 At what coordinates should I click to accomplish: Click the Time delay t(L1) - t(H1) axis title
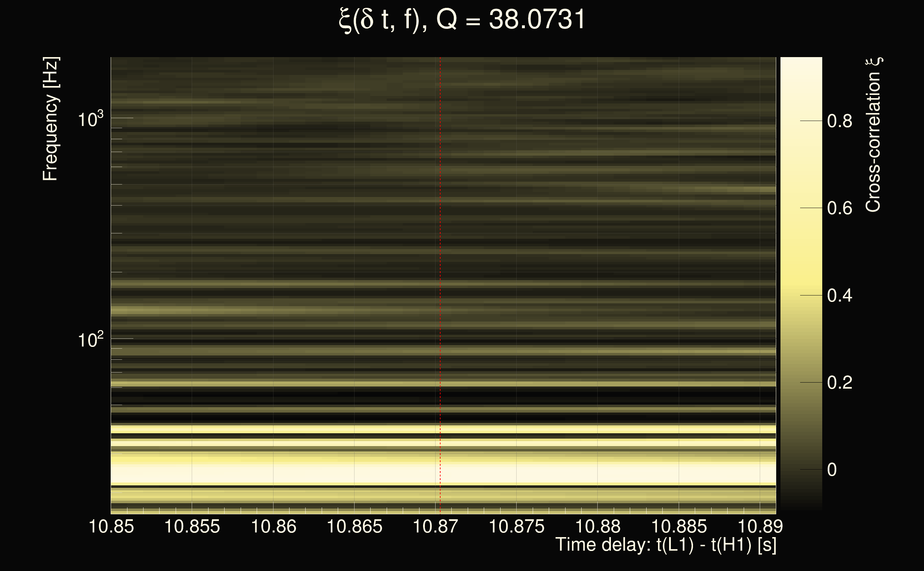[666, 545]
